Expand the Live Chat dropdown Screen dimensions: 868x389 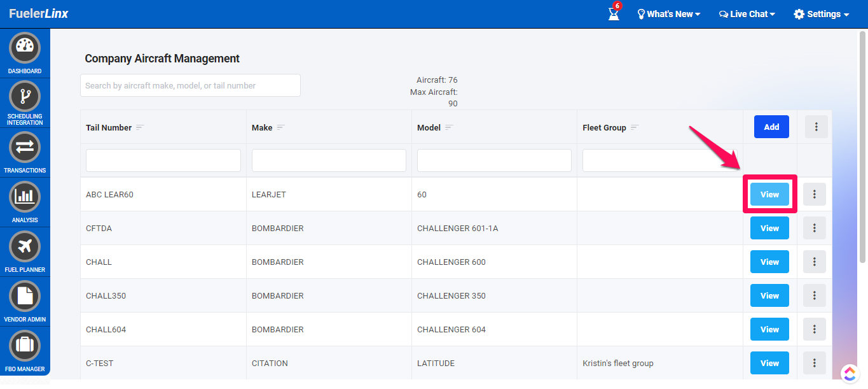(747, 14)
